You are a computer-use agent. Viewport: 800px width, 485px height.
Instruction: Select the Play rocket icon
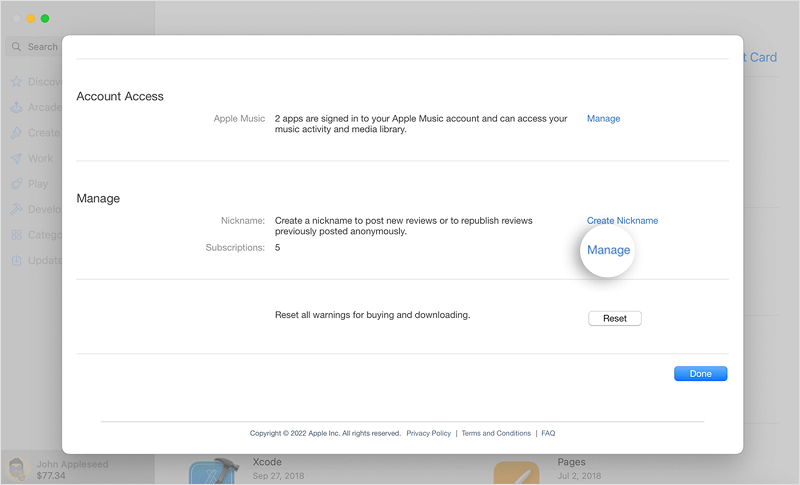point(17,185)
